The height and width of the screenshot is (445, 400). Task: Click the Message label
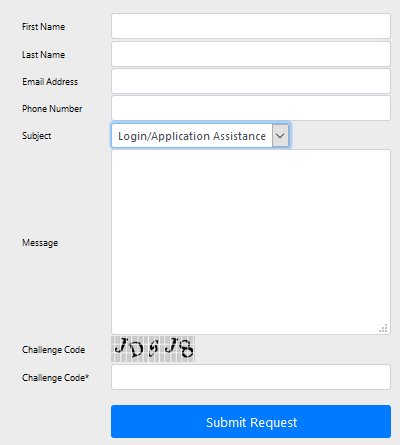tap(40, 243)
